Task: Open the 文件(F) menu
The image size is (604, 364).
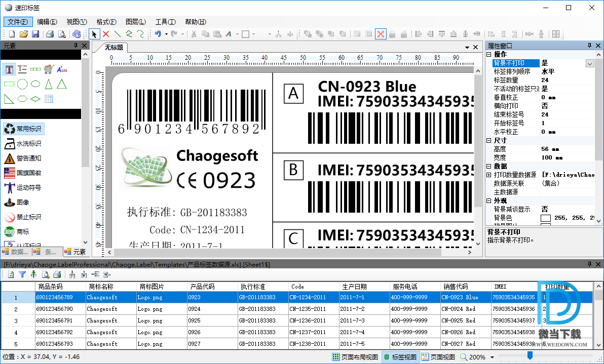Action: point(18,22)
